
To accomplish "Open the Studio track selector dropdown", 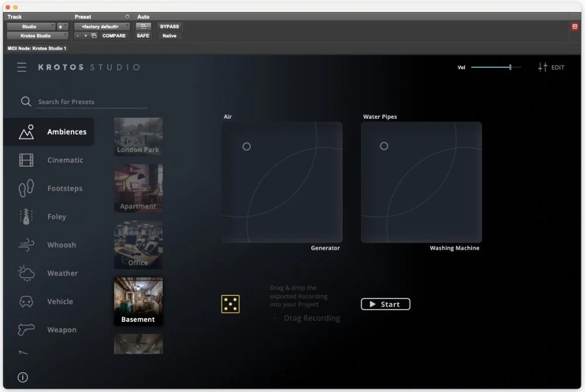I will 31,26.
